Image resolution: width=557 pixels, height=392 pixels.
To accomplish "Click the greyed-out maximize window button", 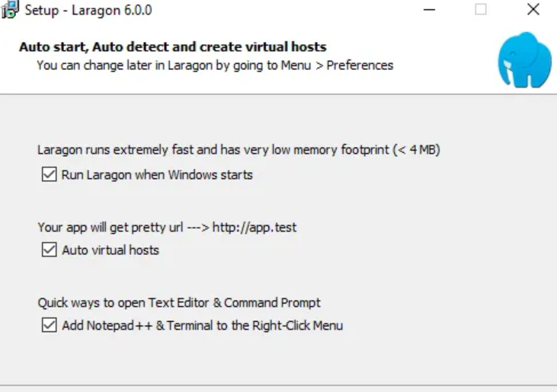I will click(481, 10).
